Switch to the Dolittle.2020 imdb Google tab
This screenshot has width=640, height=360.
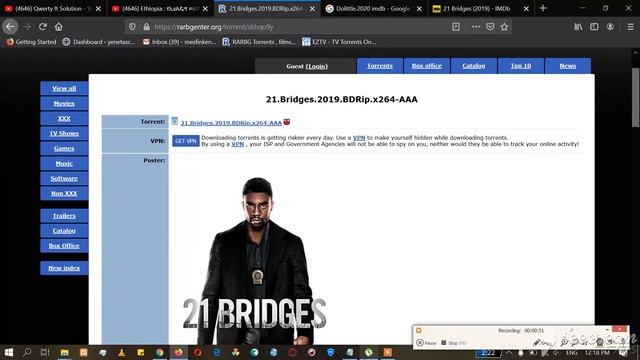pyautogui.click(x=368, y=9)
